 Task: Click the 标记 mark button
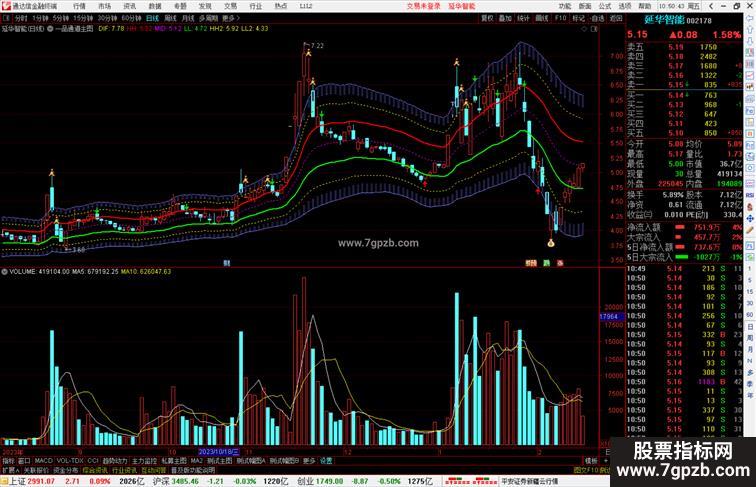578,18
